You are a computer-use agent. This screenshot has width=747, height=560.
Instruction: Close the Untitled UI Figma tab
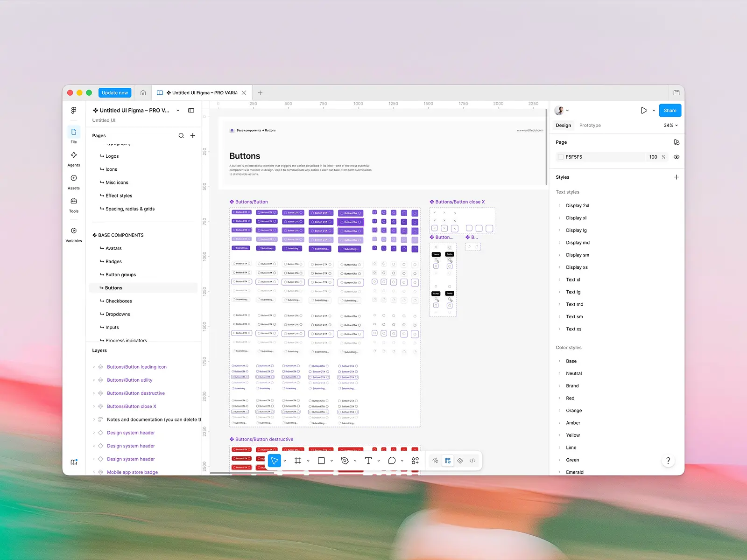(244, 93)
